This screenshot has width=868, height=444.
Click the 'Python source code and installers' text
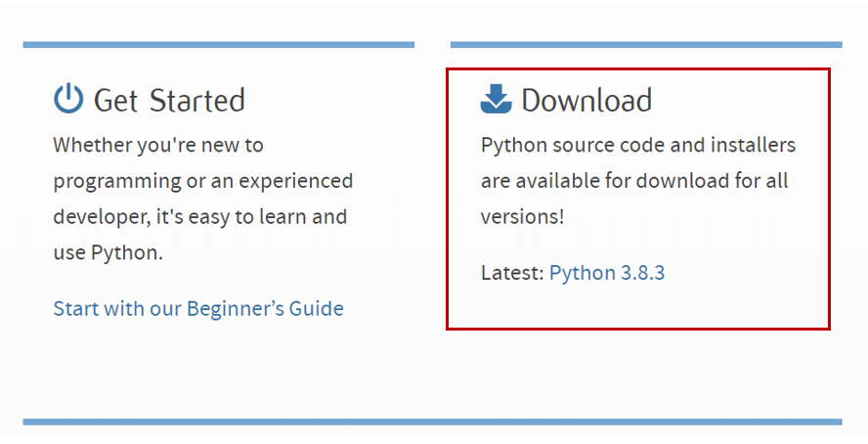pyautogui.click(x=638, y=146)
